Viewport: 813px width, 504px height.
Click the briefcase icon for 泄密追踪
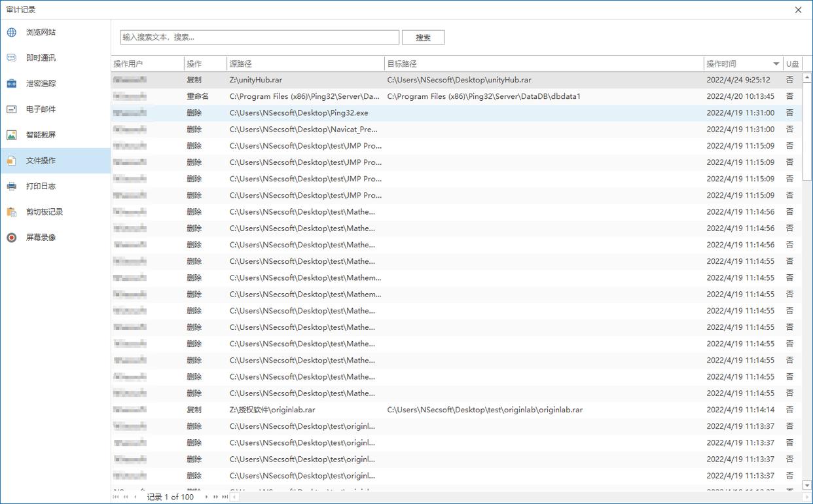[12, 84]
